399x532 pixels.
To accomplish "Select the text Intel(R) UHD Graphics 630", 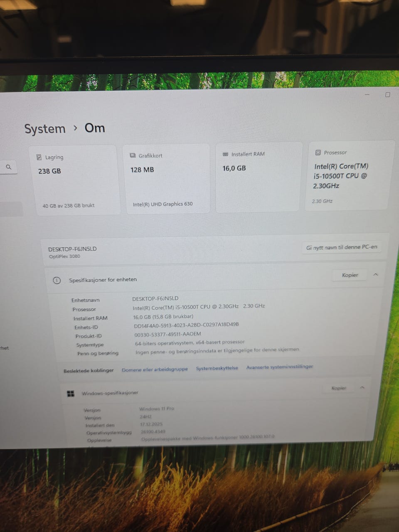I will pyautogui.click(x=163, y=204).
